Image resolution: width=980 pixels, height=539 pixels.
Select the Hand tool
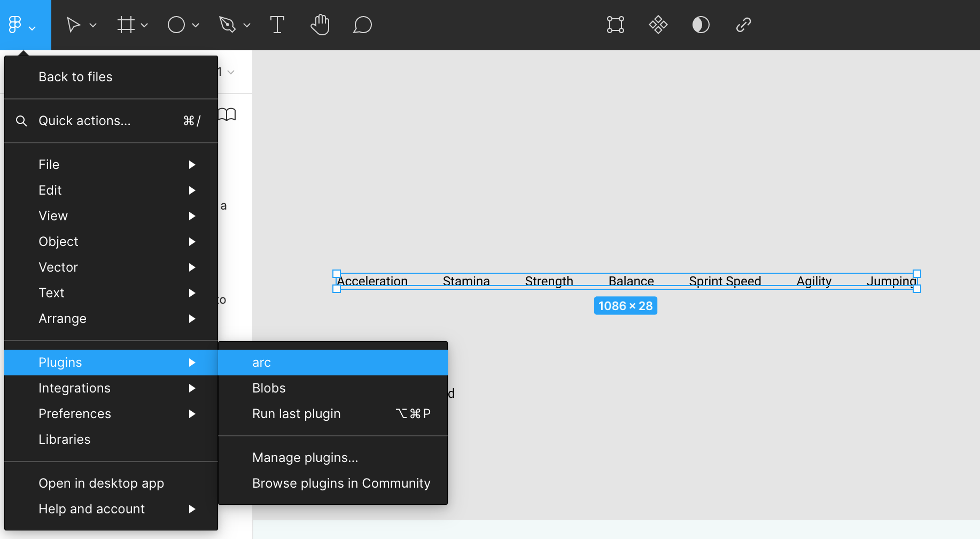click(320, 25)
